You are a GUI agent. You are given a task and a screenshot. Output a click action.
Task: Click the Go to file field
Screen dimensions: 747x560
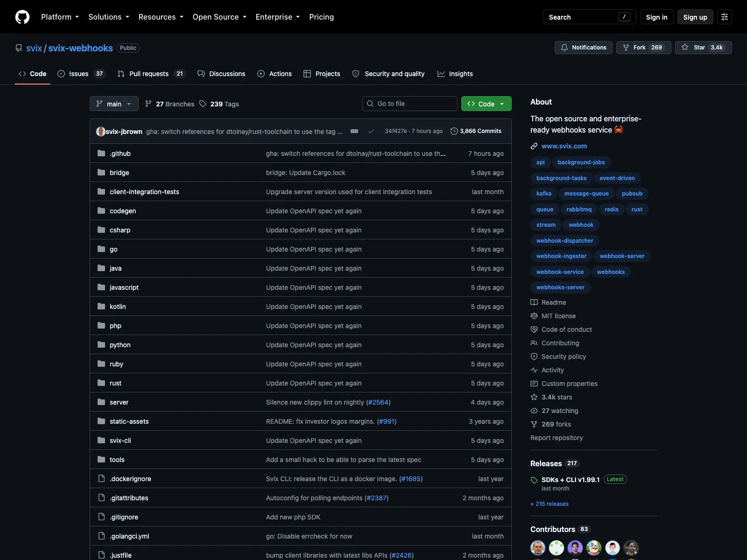410,104
